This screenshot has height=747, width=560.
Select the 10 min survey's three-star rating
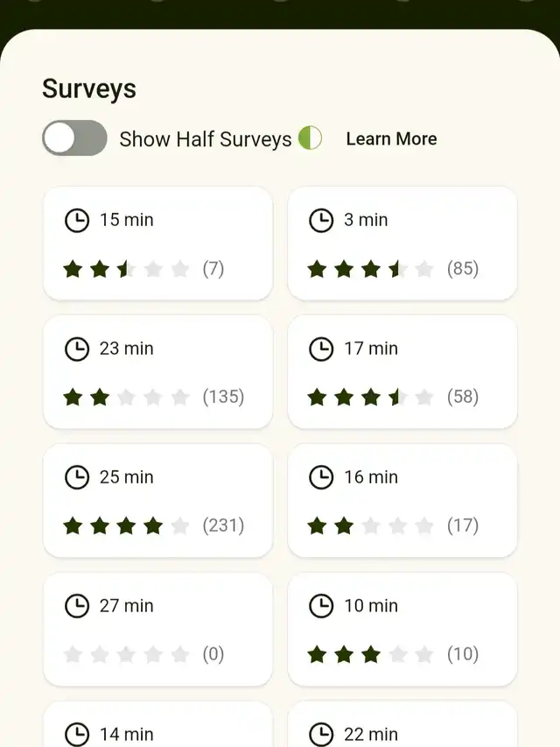tap(370, 654)
